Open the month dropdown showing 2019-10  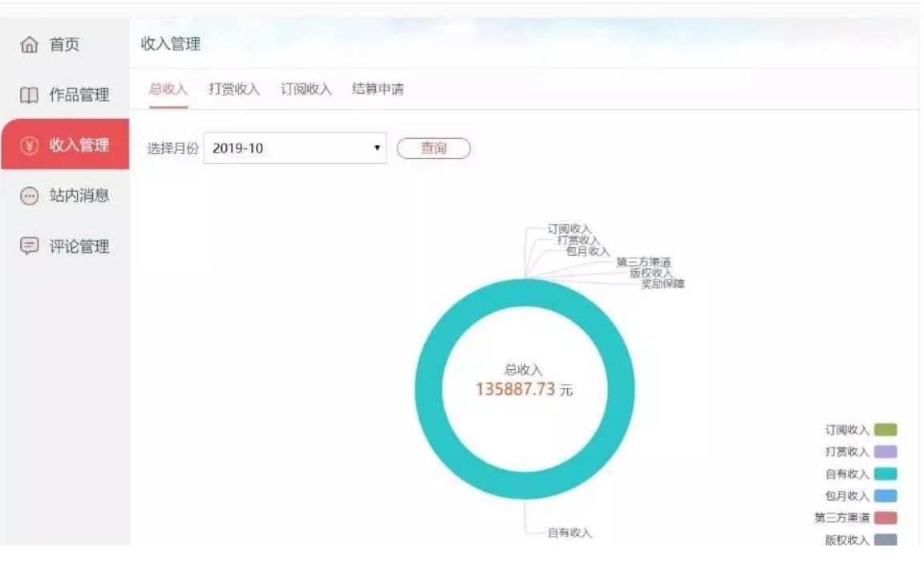pyautogui.click(x=294, y=148)
